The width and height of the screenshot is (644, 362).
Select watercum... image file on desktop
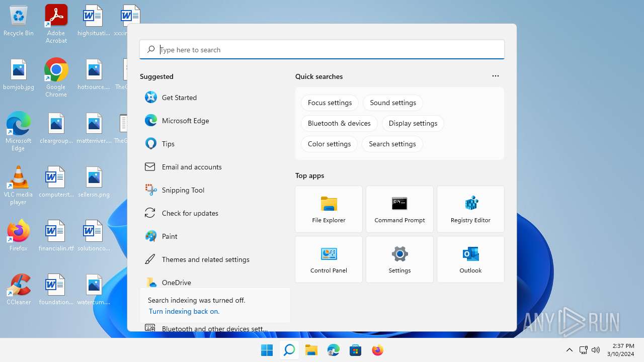[x=94, y=289]
